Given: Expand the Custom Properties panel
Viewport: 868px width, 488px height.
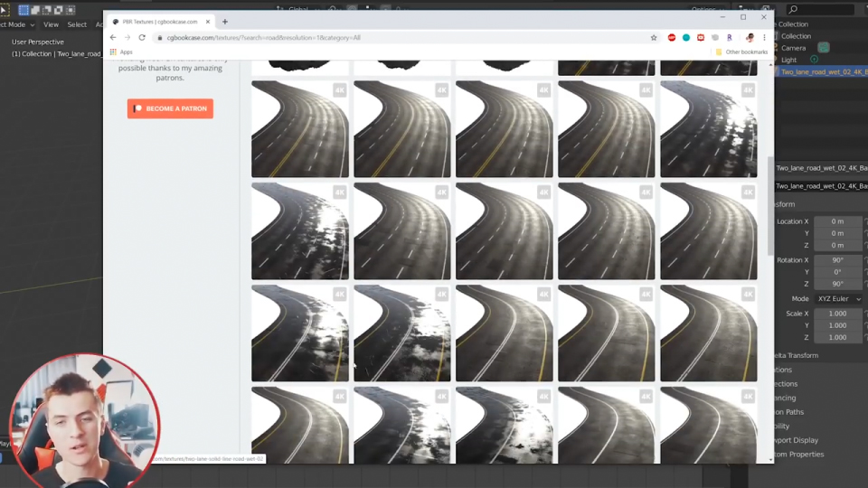Looking at the screenshot, I should pos(799,455).
